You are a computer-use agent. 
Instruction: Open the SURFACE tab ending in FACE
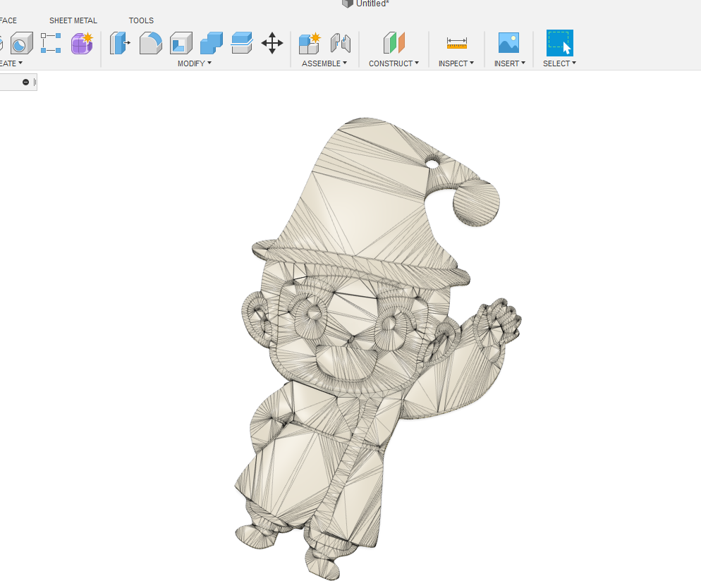pyautogui.click(x=8, y=20)
